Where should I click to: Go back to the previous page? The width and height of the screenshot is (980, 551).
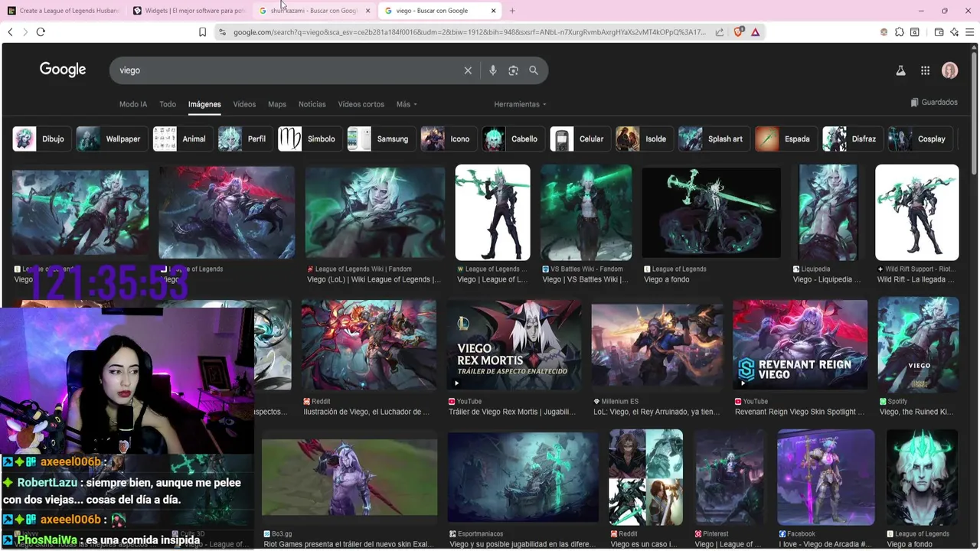[x=10, y=32]
